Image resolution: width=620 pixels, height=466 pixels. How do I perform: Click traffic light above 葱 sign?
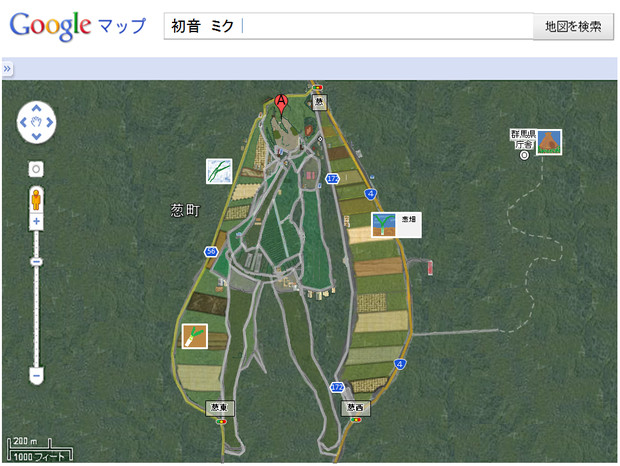point(318,87)
